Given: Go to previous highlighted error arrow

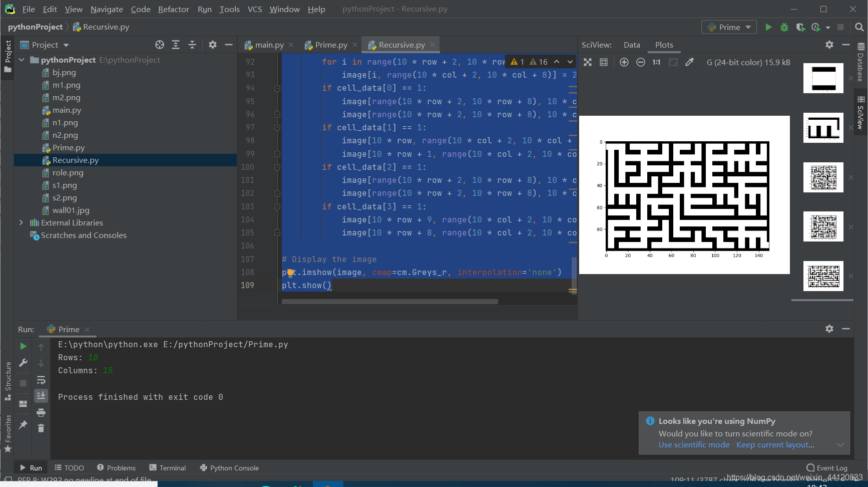Looking at the screenshot, I should coord(557,62).
